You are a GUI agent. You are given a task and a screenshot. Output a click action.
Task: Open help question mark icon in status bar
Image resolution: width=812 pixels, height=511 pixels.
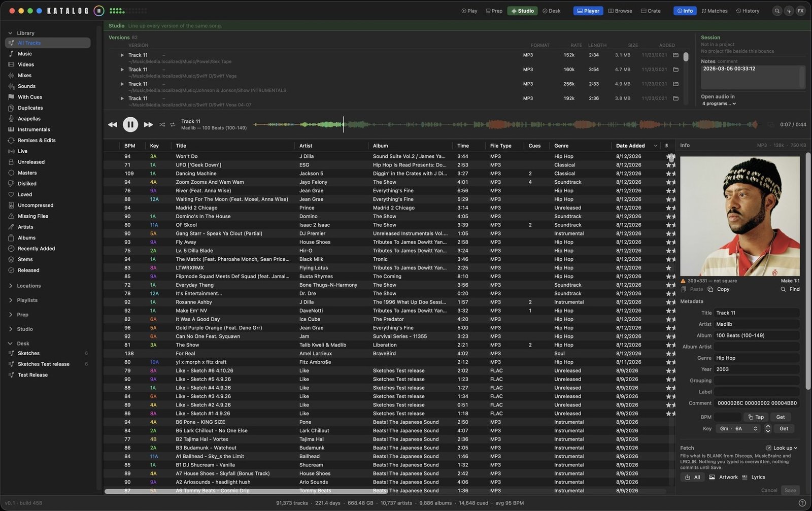(802, 503)
